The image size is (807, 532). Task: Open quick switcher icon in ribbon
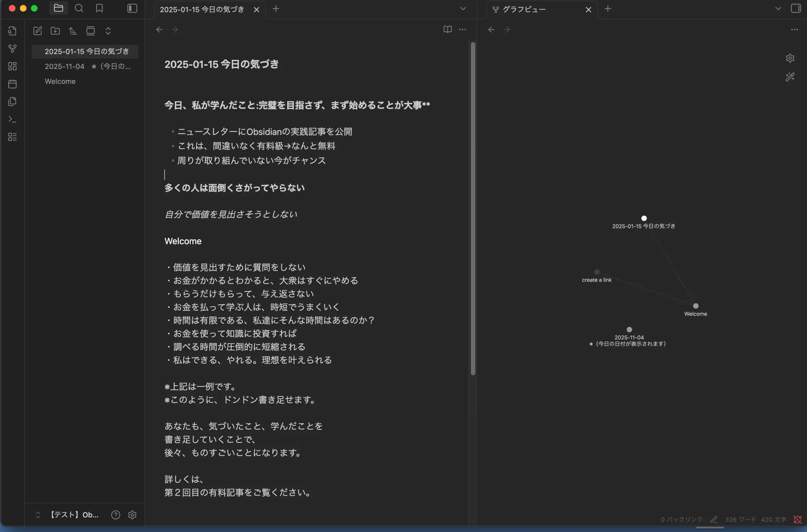pos(12,31)
